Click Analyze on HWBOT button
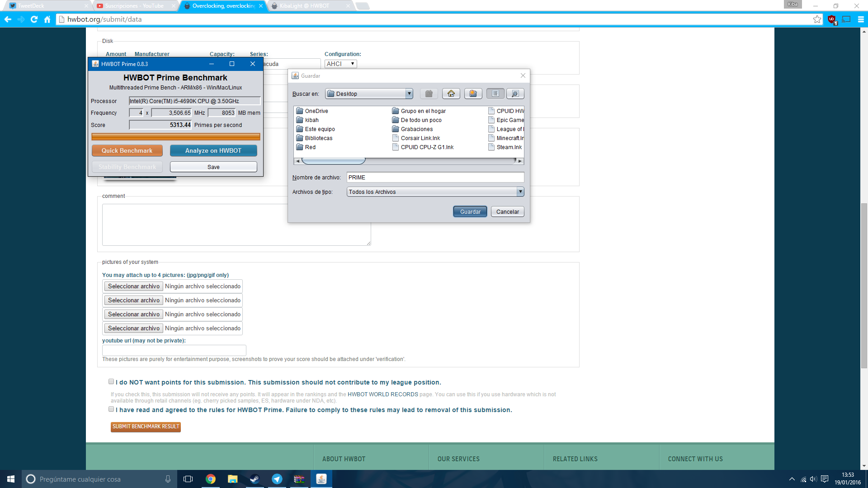This screenshot has width=868, height=488. (213, 151)
